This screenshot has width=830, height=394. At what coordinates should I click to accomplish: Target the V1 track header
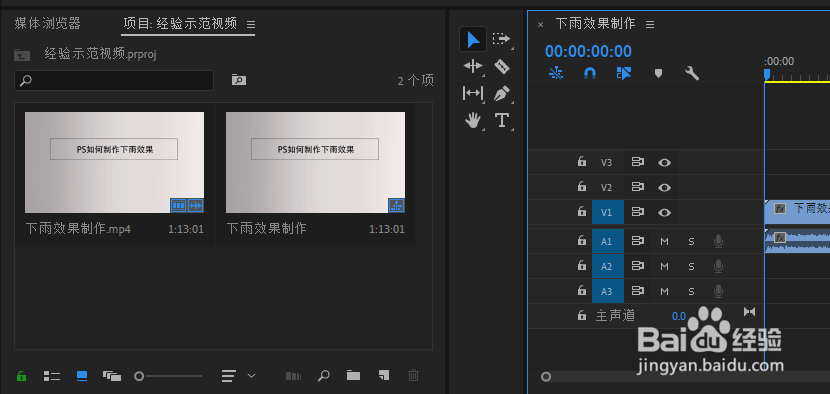point(608,212)
